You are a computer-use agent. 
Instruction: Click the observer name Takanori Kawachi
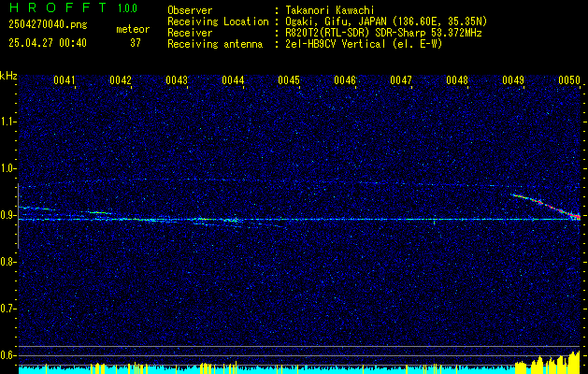(330, 11)
